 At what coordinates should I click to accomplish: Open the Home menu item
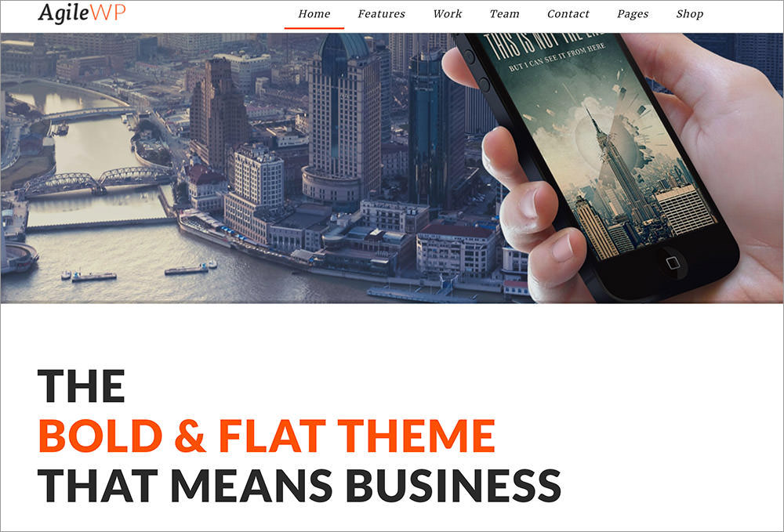[x=314, y=14]
